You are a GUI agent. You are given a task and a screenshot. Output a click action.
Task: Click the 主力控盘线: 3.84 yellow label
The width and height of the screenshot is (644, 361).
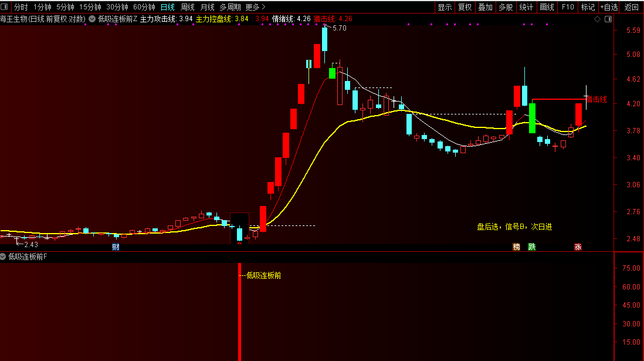pyautogui.click(x=222, y=19)
